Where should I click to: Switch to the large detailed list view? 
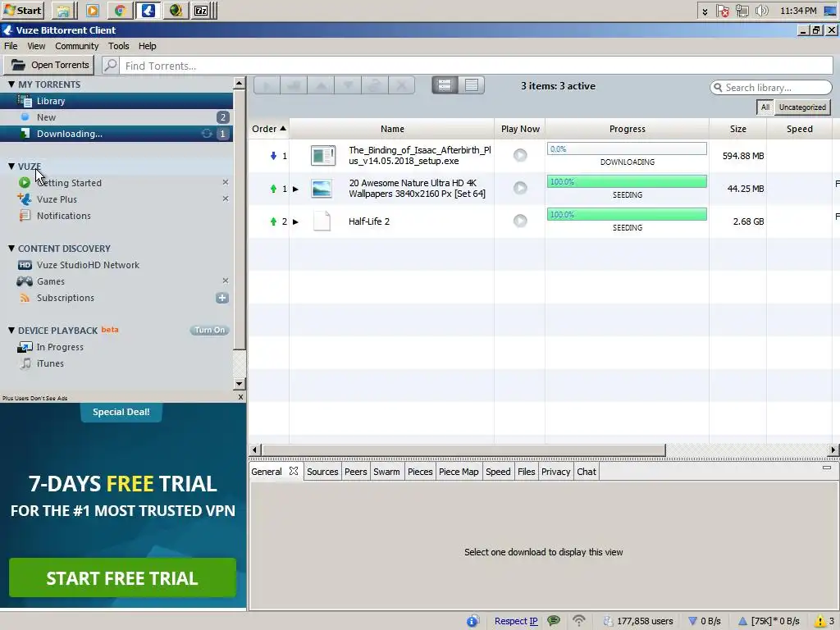[445, 85]
